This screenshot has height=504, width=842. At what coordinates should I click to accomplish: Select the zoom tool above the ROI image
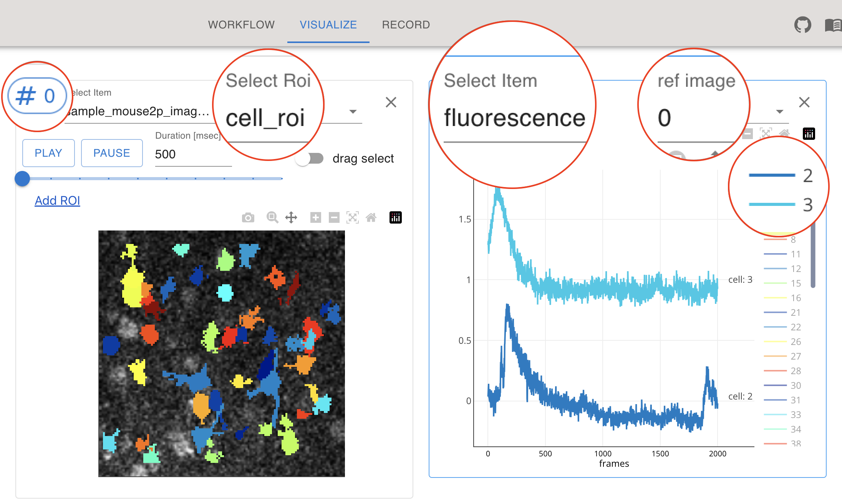coord(272,218)
